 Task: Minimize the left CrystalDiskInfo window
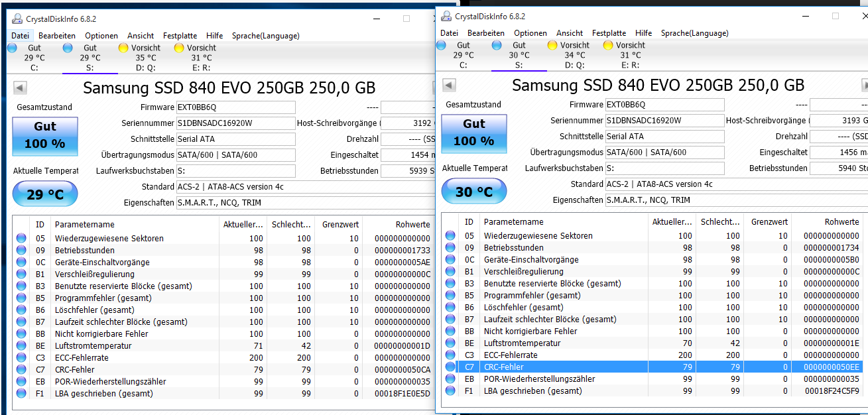(375, 19)
